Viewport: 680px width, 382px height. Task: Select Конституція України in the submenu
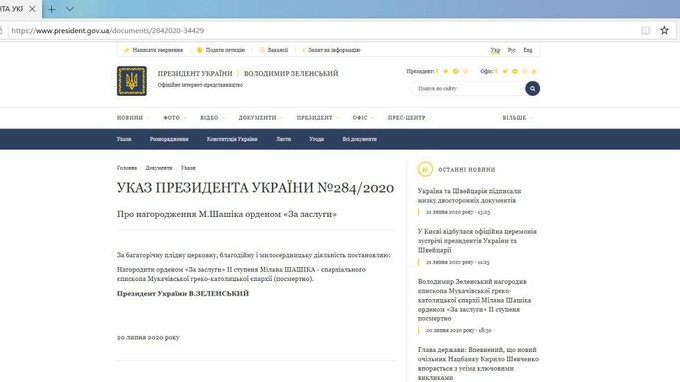coord(232,139)
